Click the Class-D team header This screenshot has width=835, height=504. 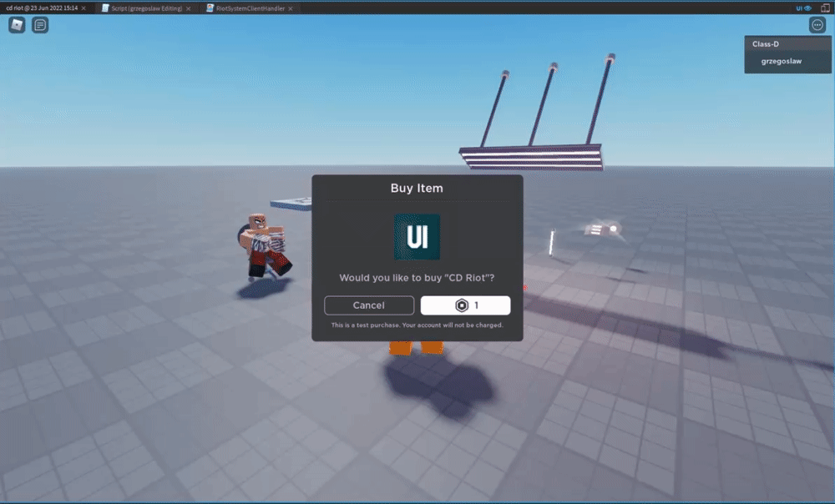787,44
